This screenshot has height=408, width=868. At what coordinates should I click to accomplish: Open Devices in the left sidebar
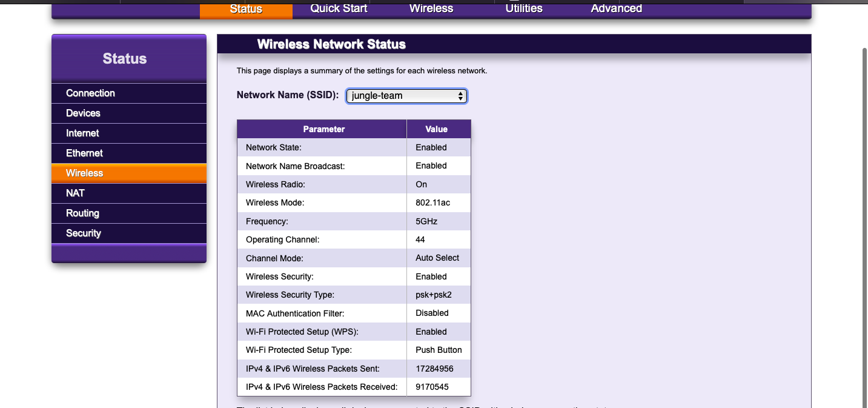83,113
